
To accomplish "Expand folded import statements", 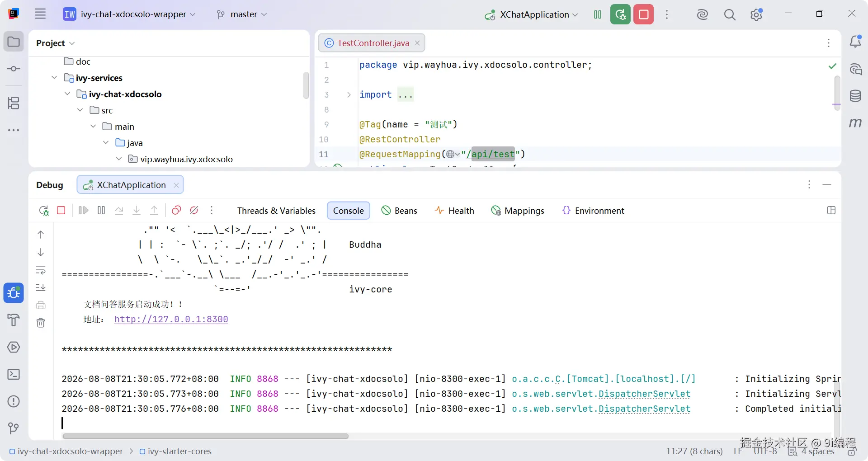I will [x=349, y=95].
